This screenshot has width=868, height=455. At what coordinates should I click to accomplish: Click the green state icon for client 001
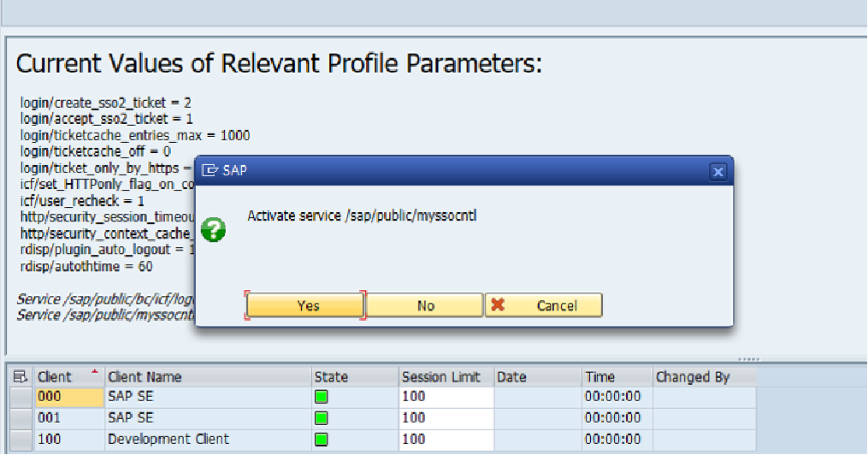[x=321, y=418]
